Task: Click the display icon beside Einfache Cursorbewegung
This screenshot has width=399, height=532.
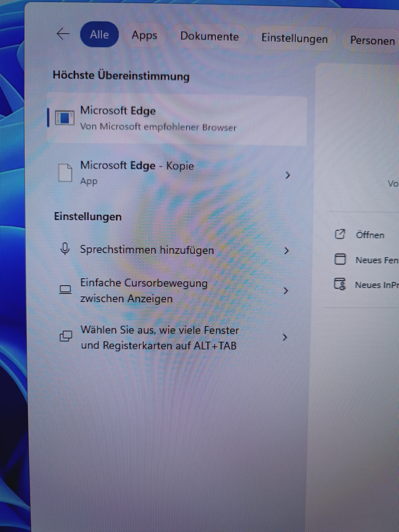Action: 65,289
